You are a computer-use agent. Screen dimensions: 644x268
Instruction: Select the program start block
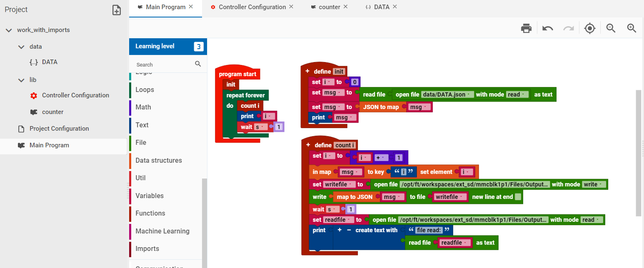[x=237, y=74]
